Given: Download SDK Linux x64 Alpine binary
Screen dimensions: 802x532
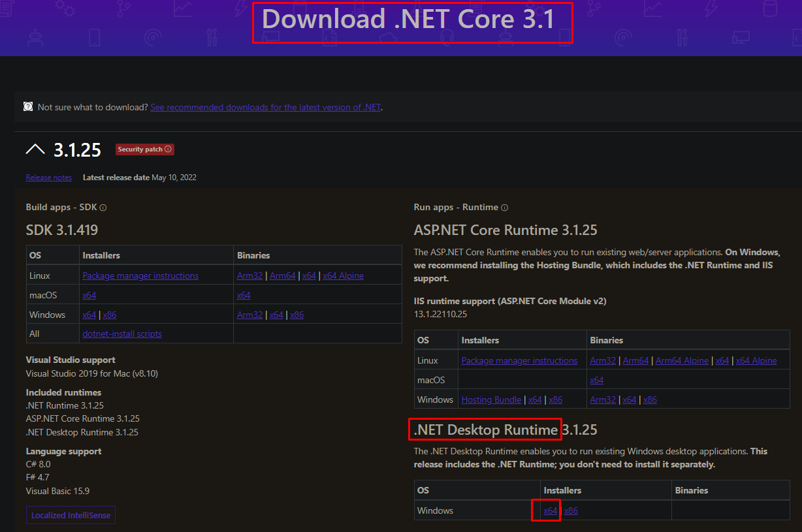Looking at the screenshot, I should click(343, 275).
